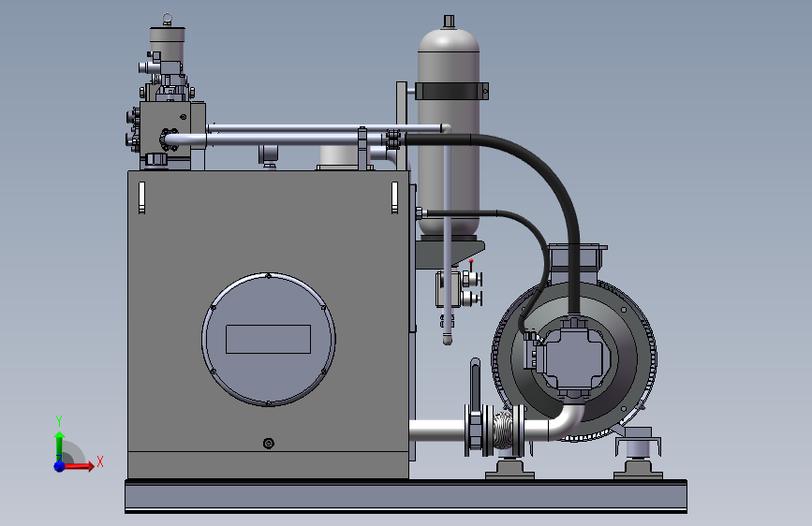Pick the butterfly valve handle on suction line

coord(476,386)
